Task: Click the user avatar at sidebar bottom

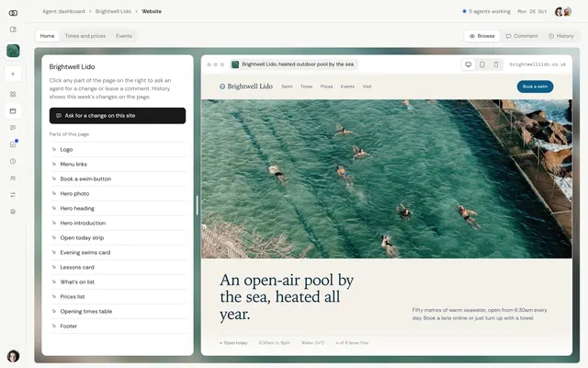Action: (13, 356)
